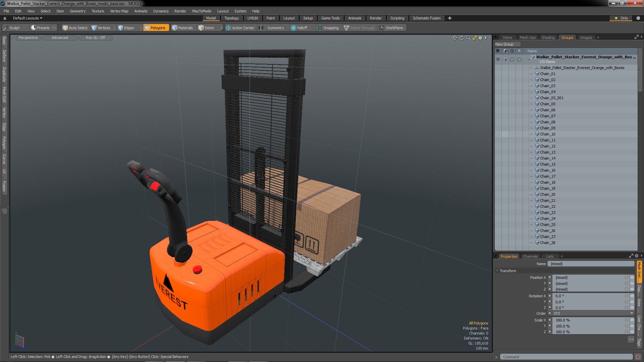644x362 pixels.
Task: Click Scale X value field
Action: pos(589,320)
